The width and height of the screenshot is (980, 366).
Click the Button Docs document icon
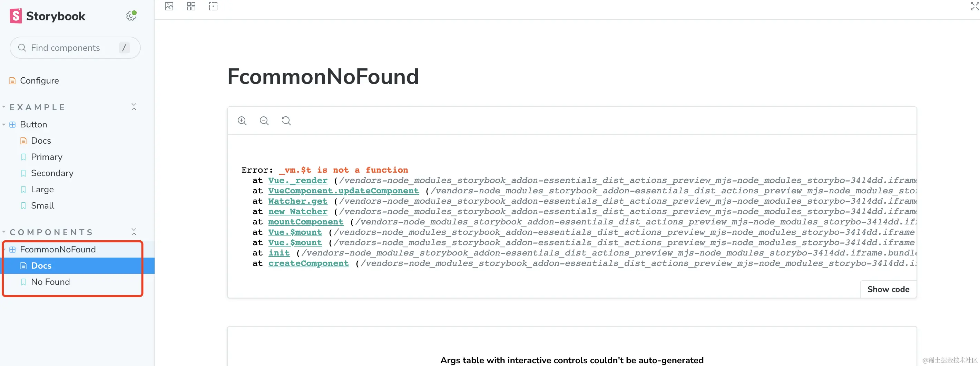pyautogui.click(x=23, y=141)
